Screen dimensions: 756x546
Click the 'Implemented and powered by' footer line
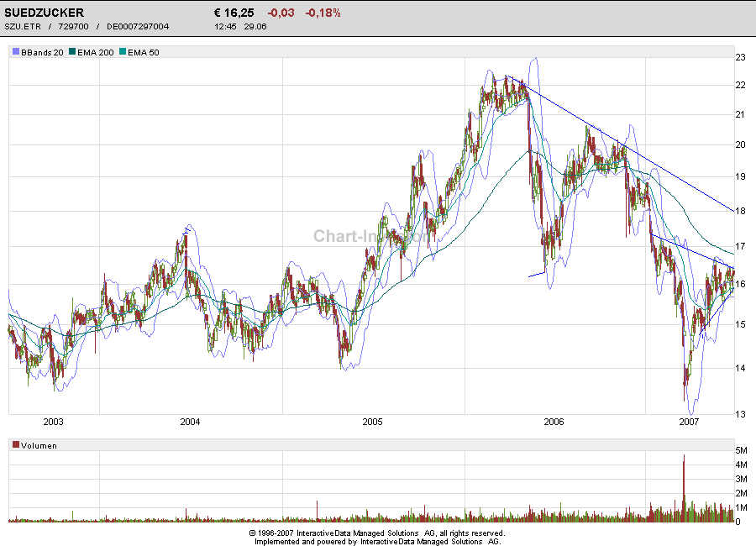(377, 541)
